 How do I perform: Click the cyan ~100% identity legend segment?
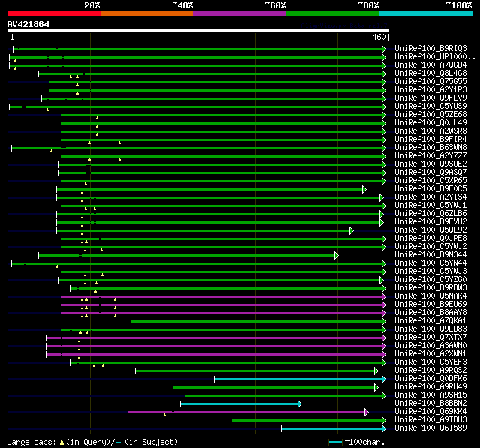click(x=427, y=14)
